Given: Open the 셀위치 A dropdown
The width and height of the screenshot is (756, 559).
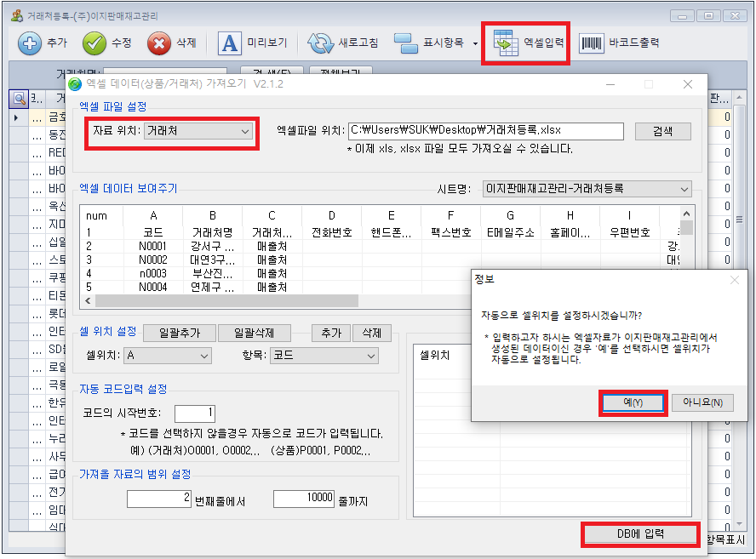Looking at the screenshot, I should (x=168, y=356).
